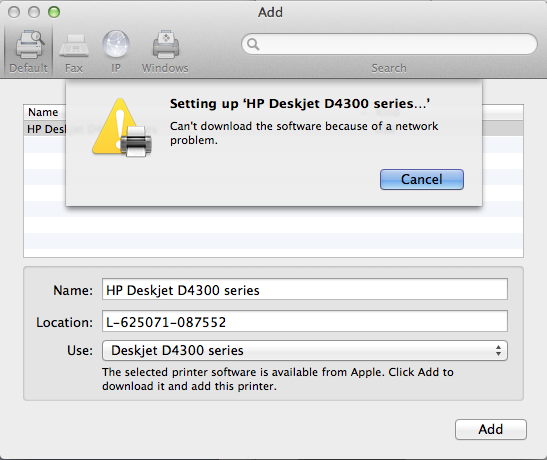Screen dimensions: 547x460
Task: Click the Fax toolbar label
Action: (74, 68)
